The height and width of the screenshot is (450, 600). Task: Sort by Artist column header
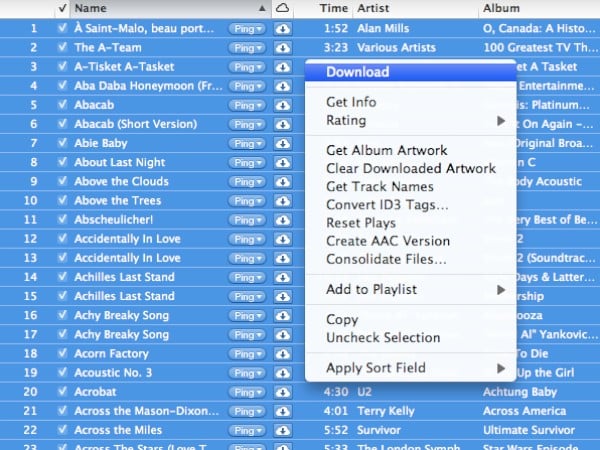pos(415,8)
